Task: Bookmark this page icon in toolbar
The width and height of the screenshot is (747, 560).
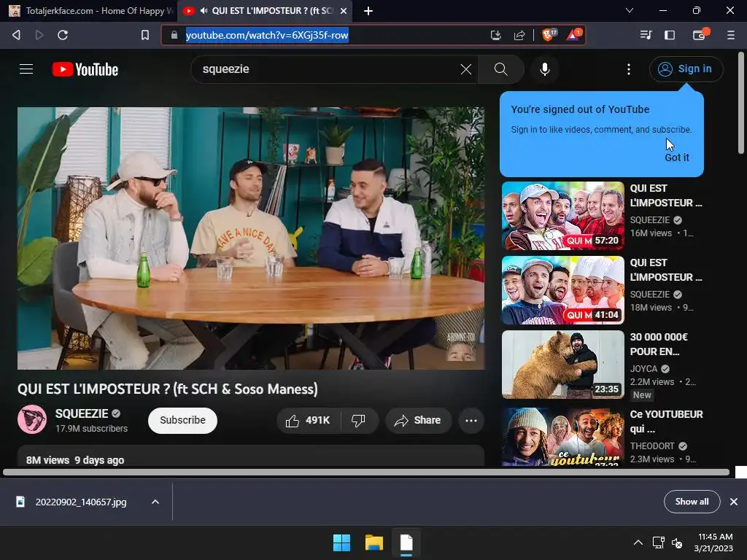Action: point(145,35)
